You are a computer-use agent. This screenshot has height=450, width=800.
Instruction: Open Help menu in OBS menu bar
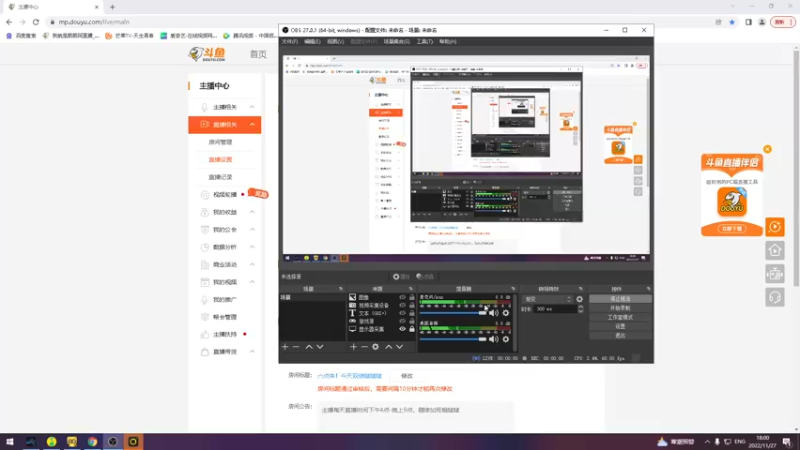[447, 42]
